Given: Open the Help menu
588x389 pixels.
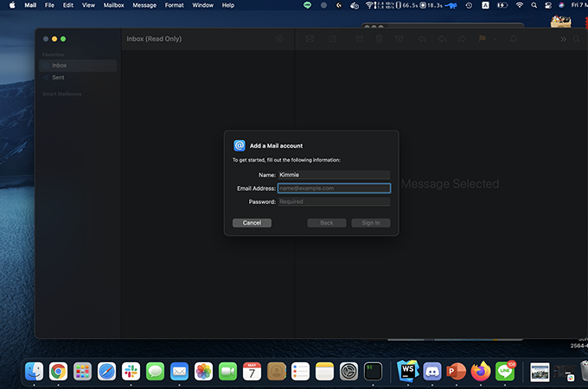Looking at the screenshot, I should pos(228,5).
